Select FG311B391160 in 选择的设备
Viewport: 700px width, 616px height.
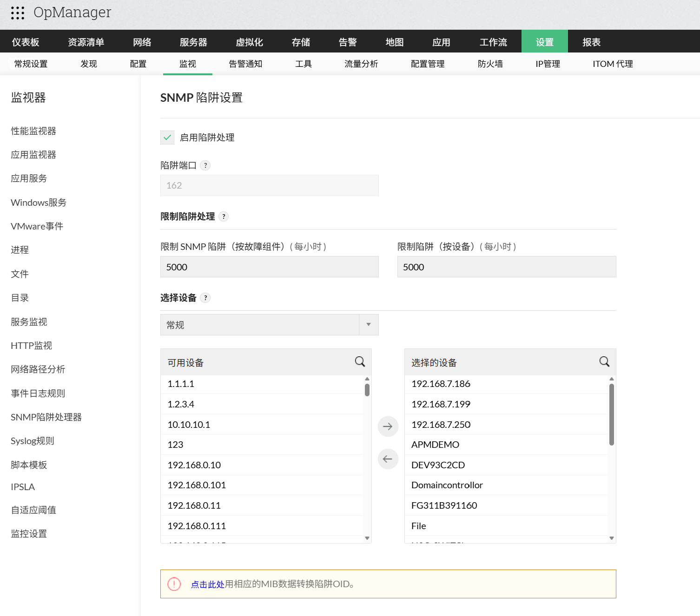coord(506,505)
